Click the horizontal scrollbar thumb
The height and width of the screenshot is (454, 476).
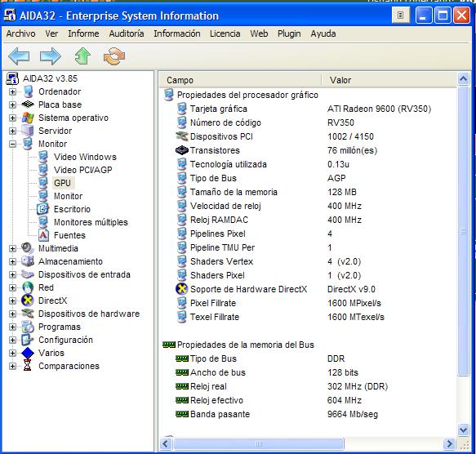[x=259, y=443]
